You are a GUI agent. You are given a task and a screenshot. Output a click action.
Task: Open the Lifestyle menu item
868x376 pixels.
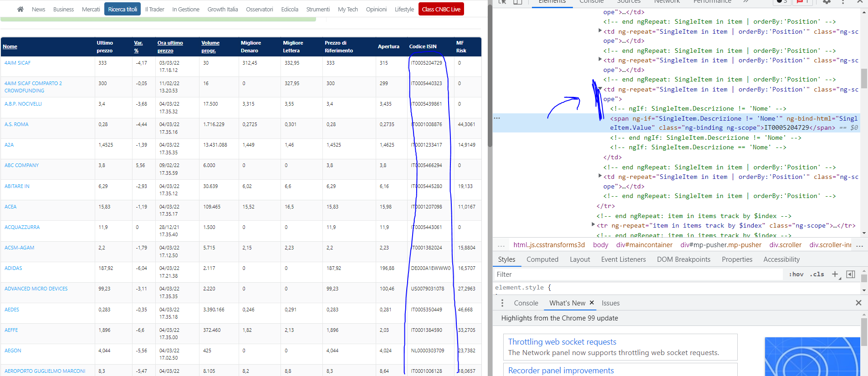pos(404,9)
